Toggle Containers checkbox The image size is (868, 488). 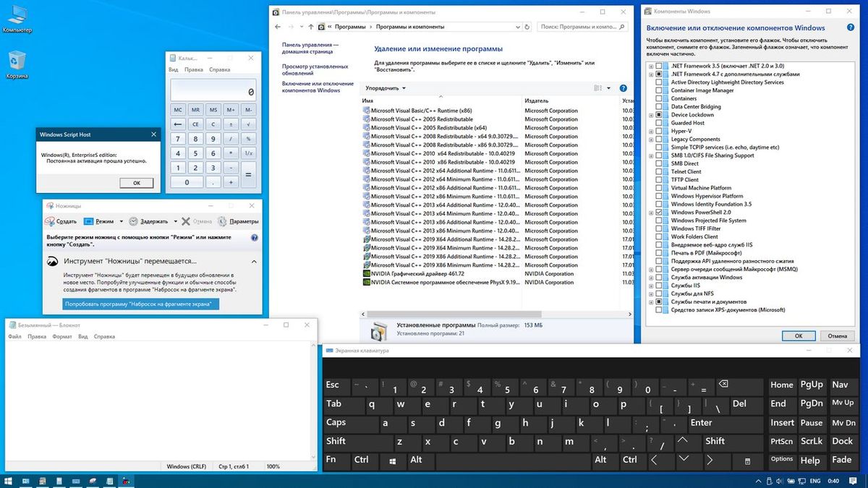[x=658, y=98]
